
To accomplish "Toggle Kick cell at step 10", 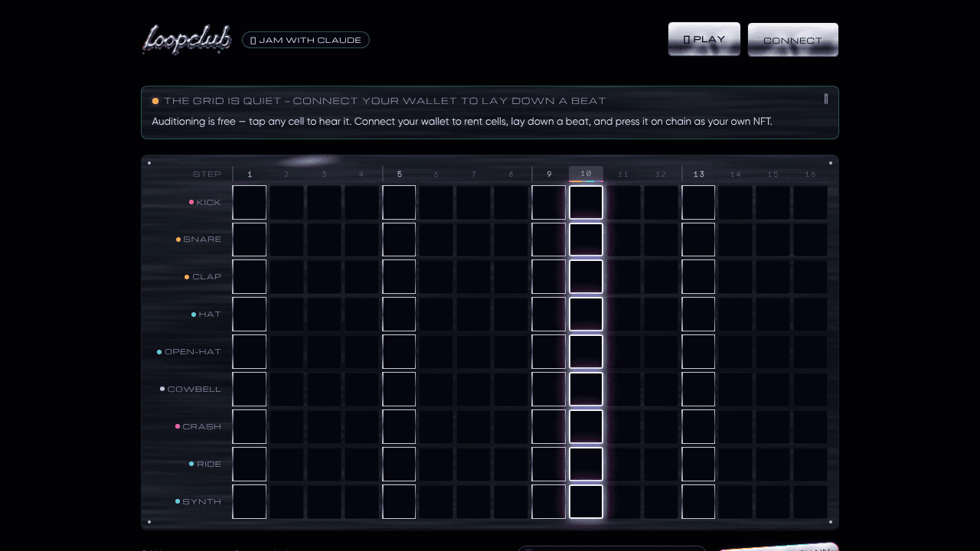I will point(586,202).
